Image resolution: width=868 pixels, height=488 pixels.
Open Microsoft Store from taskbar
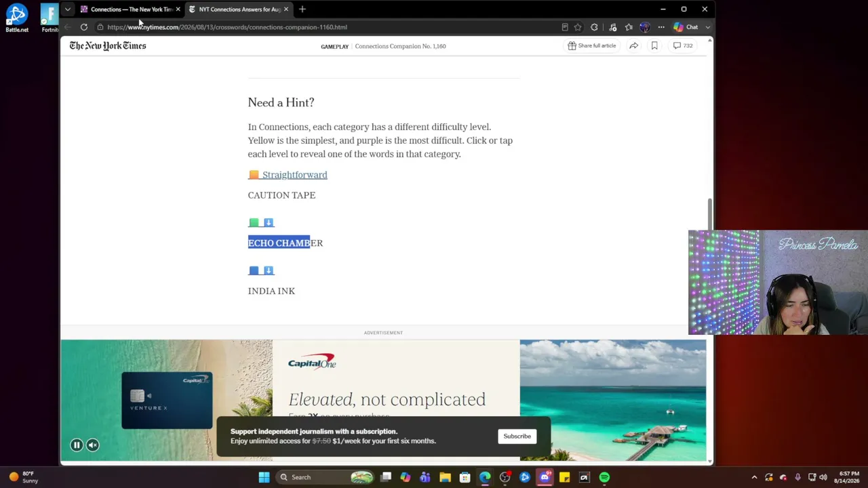pos(465,477)
